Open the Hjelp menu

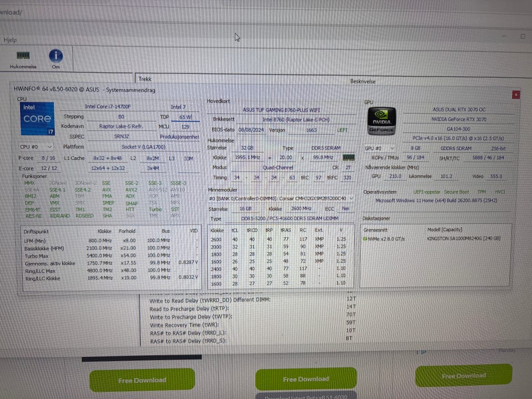10,40
